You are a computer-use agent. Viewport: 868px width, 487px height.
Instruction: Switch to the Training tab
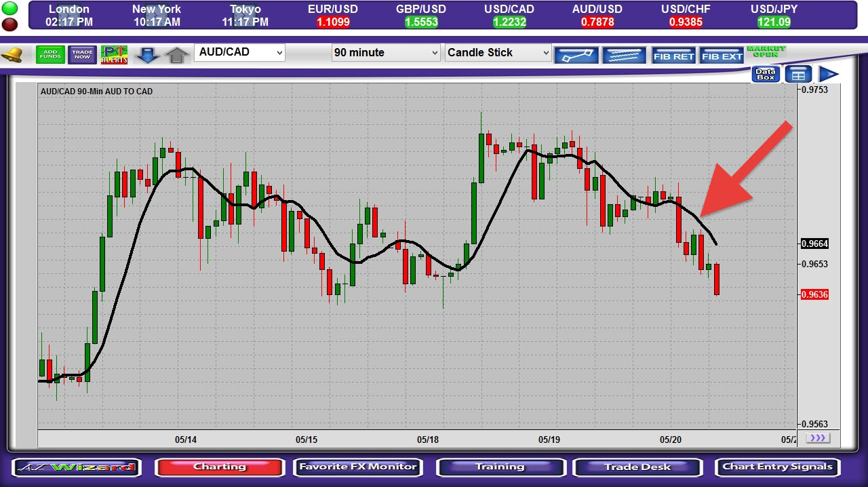[x=500, y=467]
